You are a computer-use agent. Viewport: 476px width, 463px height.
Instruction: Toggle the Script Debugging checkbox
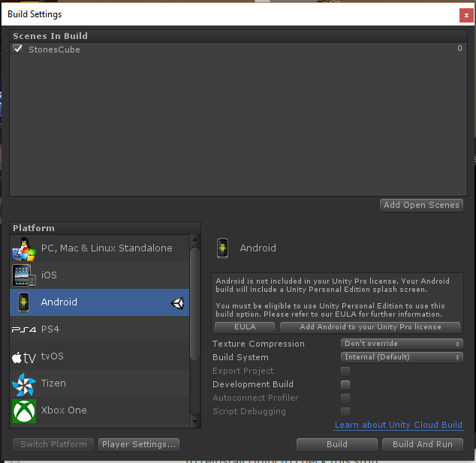point(345,412)
